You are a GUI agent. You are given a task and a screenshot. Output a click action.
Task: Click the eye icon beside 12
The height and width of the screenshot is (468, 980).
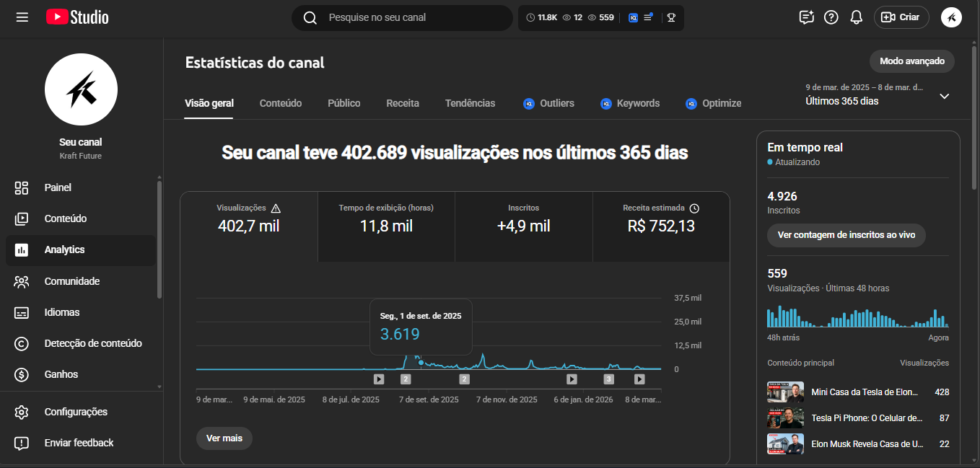coord(566,17)
